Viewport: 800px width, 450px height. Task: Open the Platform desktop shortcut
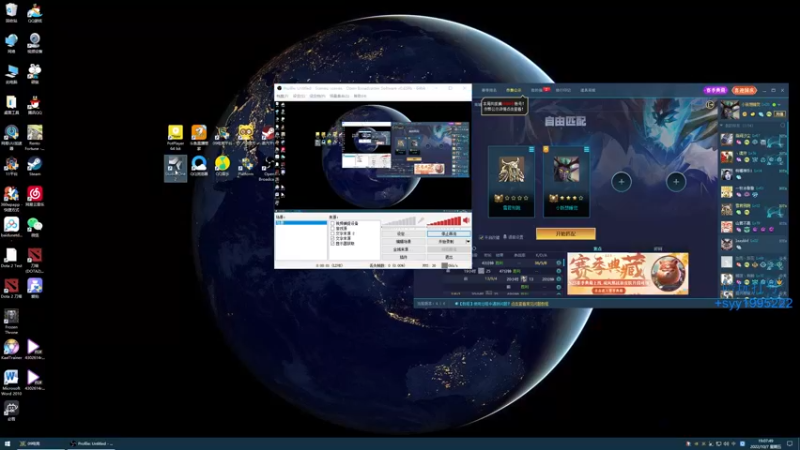(x=246, y=166)
